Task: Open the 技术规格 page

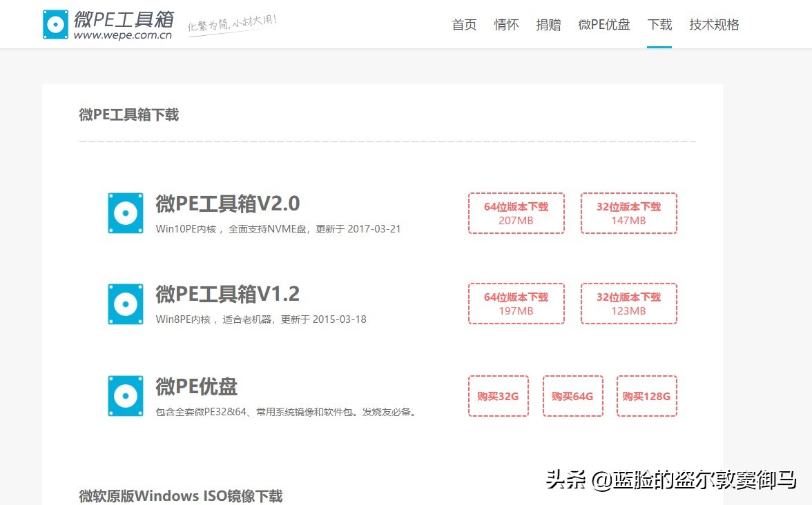Action: pyautogui.click(x=714, y=24)
